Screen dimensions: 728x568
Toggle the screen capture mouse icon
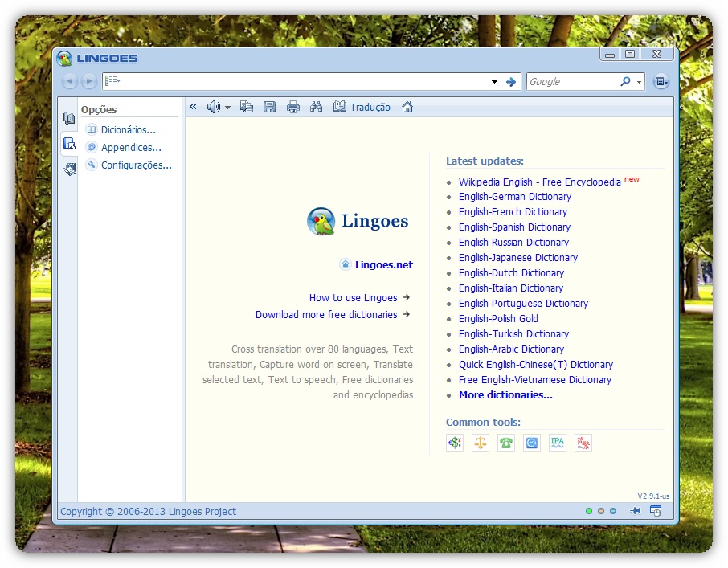tap(656, 511)
